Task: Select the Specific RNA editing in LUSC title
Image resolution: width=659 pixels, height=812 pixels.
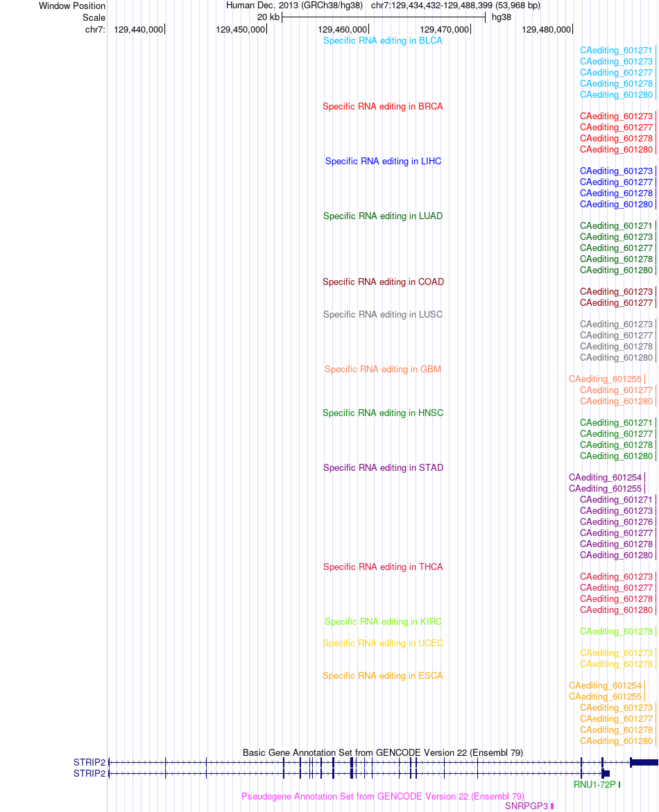Action: click(382, 315)
